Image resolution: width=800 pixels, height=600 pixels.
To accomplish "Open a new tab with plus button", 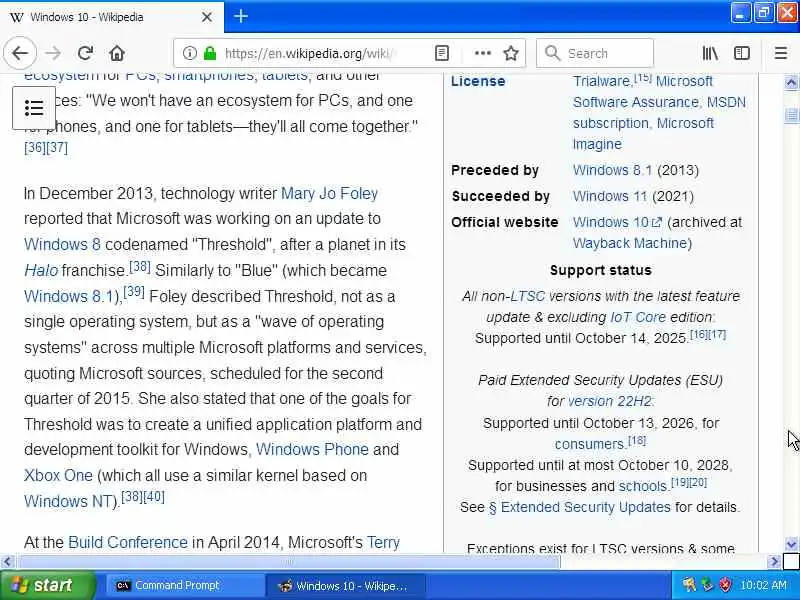I will click(241, 16).
